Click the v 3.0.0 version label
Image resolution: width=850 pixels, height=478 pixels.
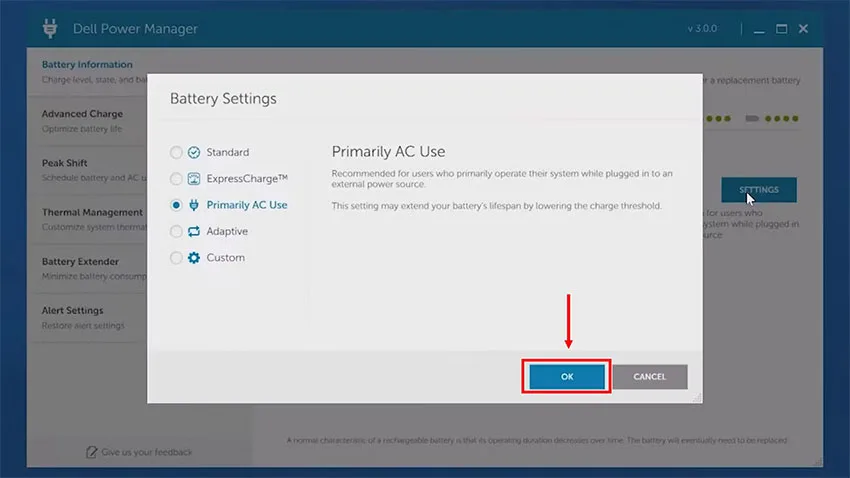tap(703, 29)
